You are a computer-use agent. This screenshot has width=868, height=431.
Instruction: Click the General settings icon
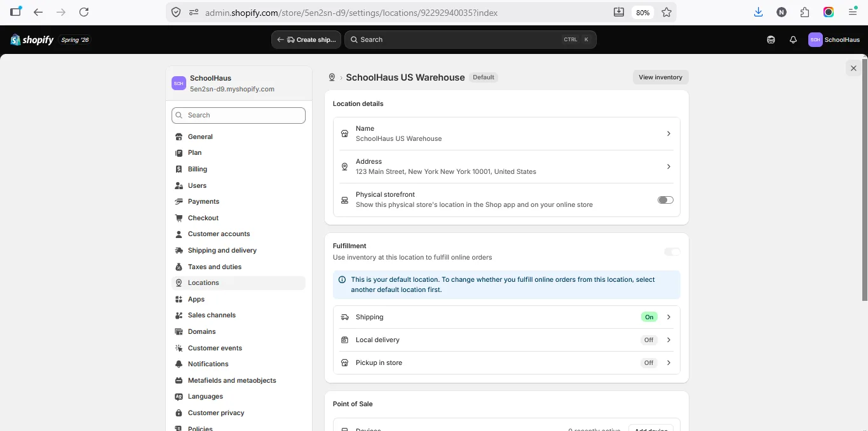tap(179, 136)
